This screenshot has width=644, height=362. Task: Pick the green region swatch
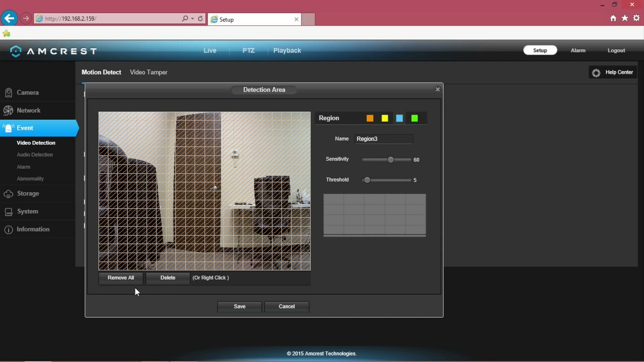point(415,118)
